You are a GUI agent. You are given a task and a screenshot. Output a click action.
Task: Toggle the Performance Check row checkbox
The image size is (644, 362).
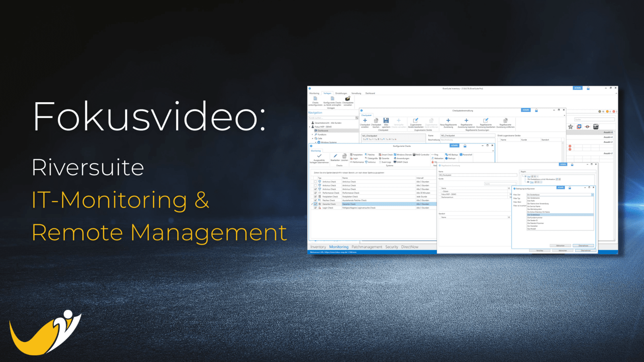(x=316, y=193)
